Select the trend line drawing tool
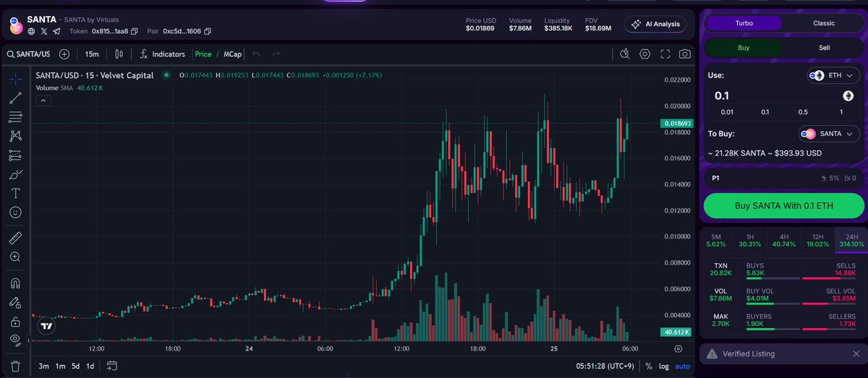 (15, 98)
